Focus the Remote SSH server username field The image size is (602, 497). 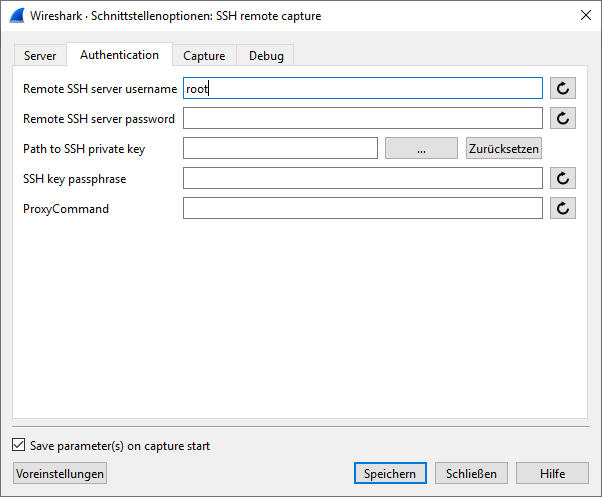362,89
